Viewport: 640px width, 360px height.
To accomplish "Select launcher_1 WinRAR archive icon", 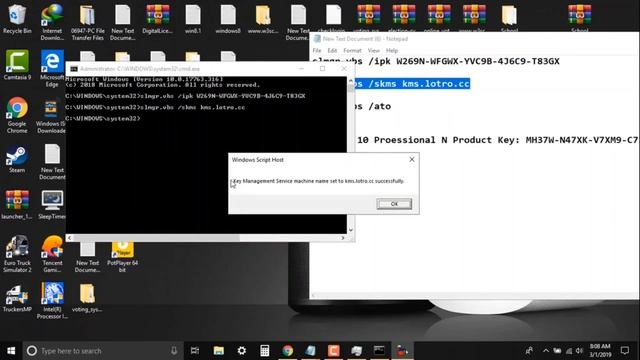I will [17, 205].
